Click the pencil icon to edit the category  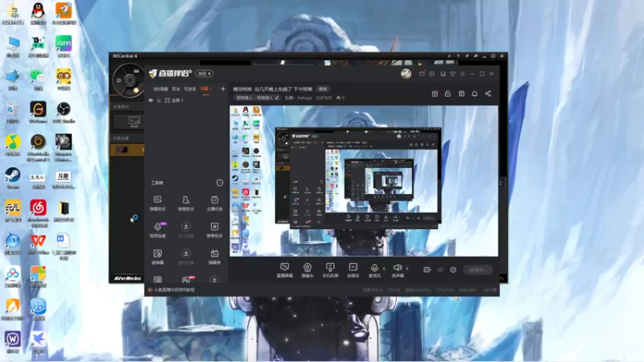(277, 97)
